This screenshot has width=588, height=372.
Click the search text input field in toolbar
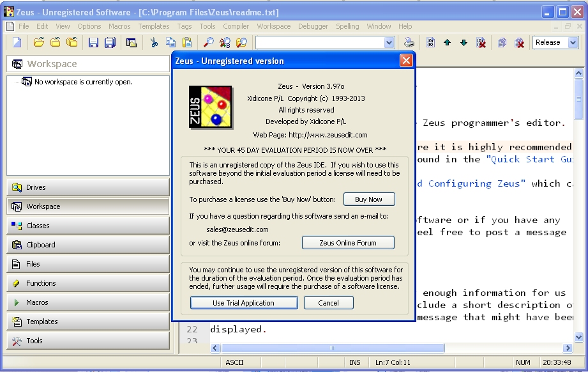coord(320,43)
